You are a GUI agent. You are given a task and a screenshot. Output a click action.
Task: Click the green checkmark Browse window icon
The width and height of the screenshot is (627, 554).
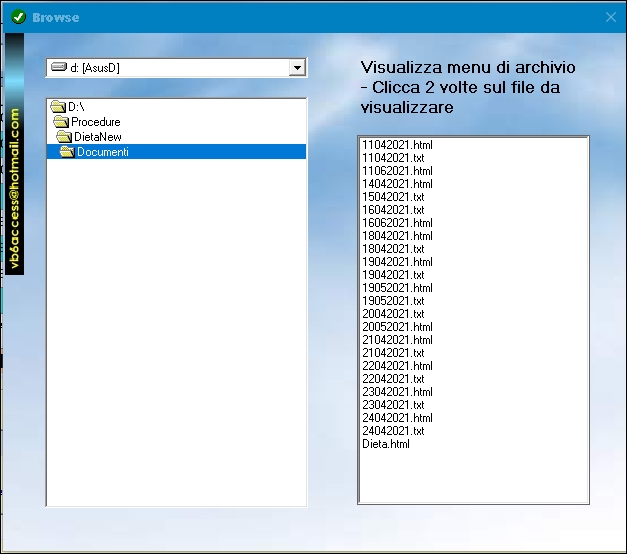(x=18, y=17)
